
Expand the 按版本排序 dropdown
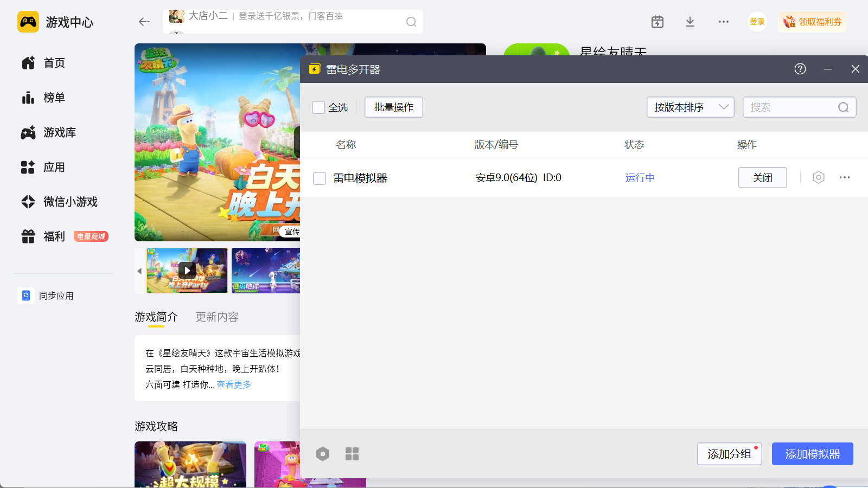[691, 107]
